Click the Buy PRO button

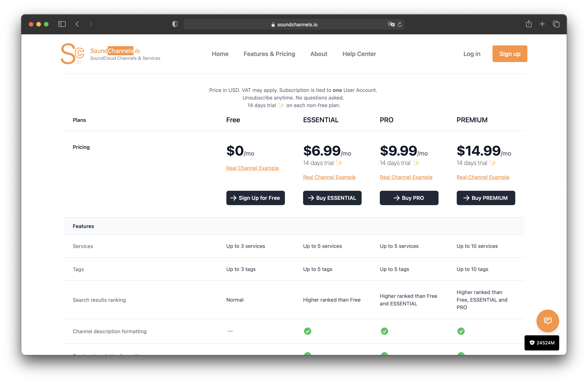409,198
